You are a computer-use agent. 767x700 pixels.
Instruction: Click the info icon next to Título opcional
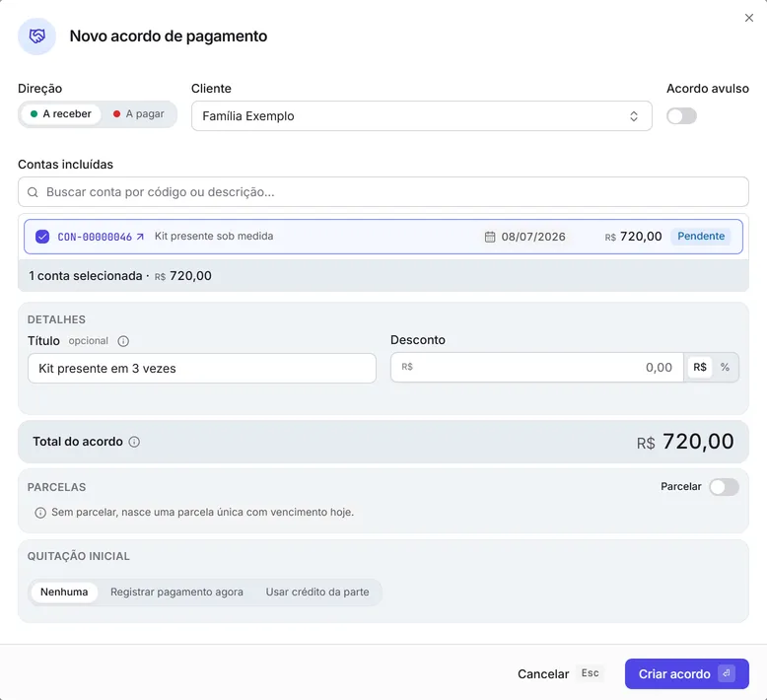(x=123, y=341)
